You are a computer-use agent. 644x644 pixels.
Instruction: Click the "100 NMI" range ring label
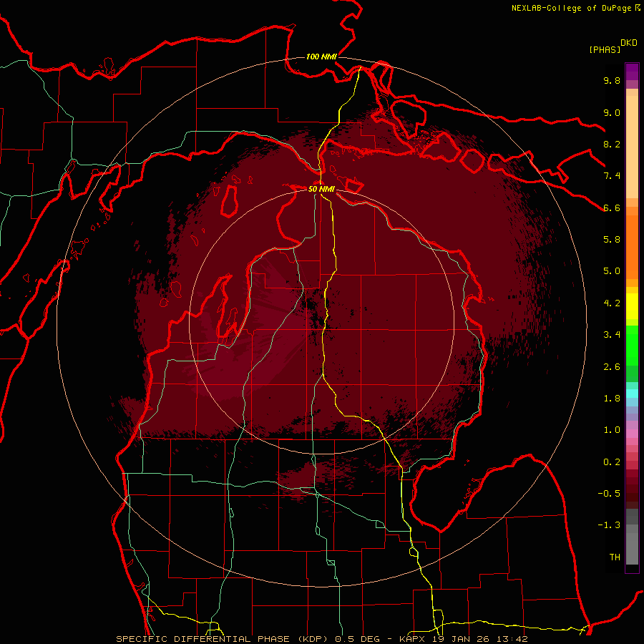[x=321, y=57]
